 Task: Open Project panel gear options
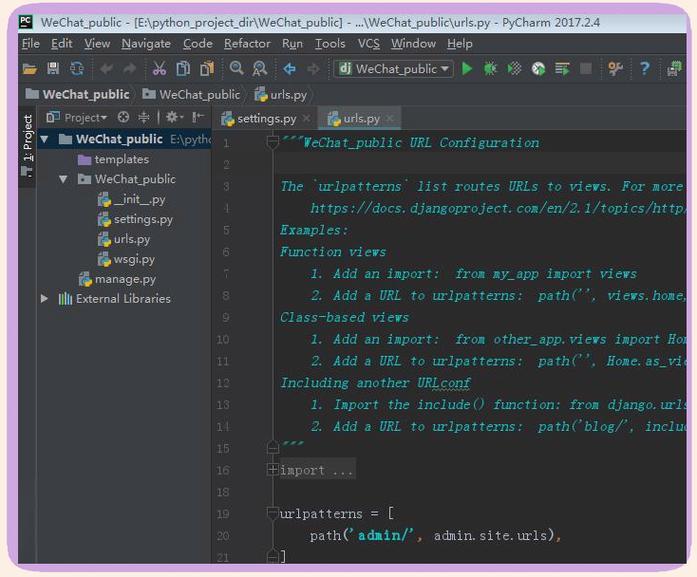pos(174,117)
